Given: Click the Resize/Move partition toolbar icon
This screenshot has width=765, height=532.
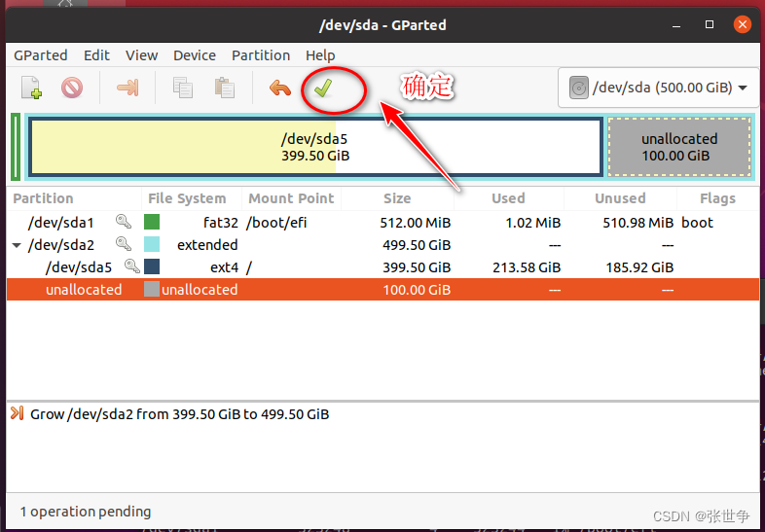Looking at the screenshot, I should click(127, 89).
